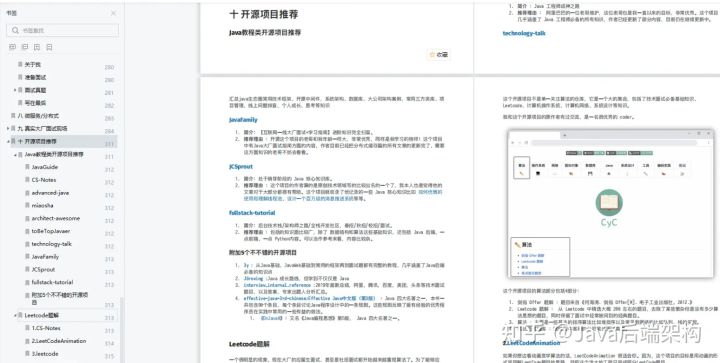The width and height of the screenshot is (720, 363).
Task: Open the fullstack-tutorial link in the document
Action: tap(252, 213)
